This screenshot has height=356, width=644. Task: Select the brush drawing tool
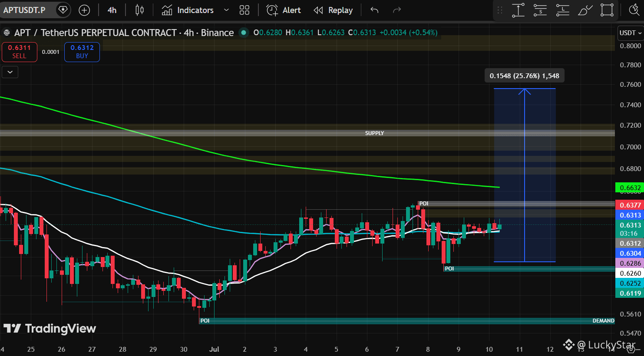tap(585, 10)
